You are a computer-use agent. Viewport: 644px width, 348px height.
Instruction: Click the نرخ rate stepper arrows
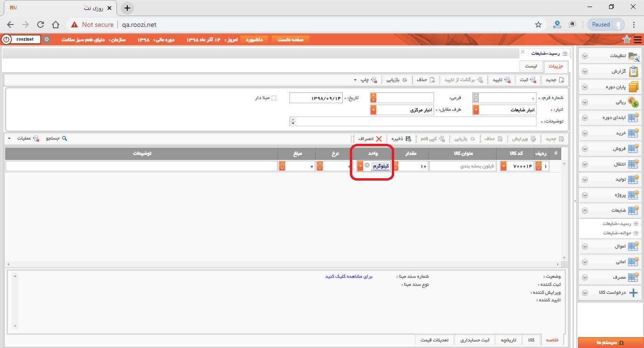[320, 166]
